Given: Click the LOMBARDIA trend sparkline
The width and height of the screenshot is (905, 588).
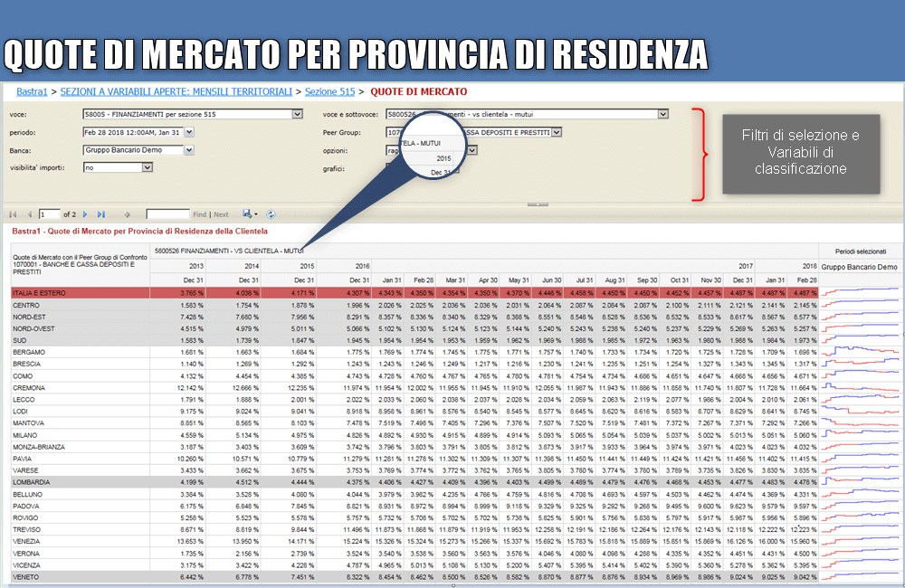Looking at the screenshot, I should [861, 482].
